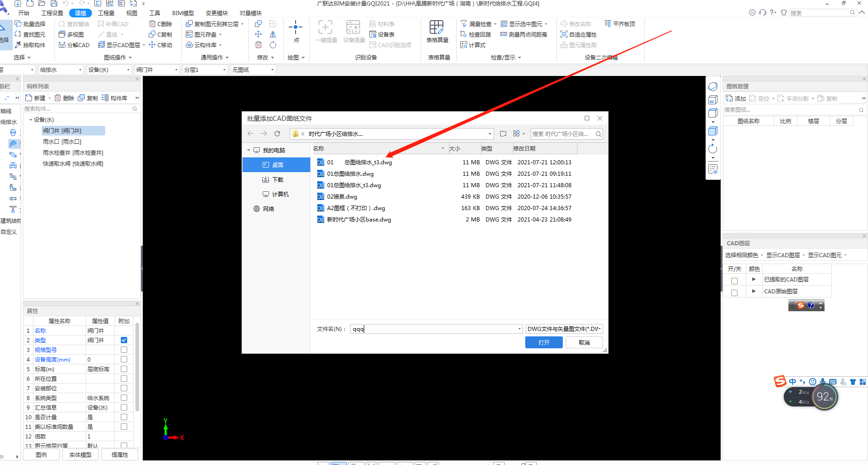Click the C复制 copy tool
Viewport: 868px width, 465px height.
pos(161,34)
